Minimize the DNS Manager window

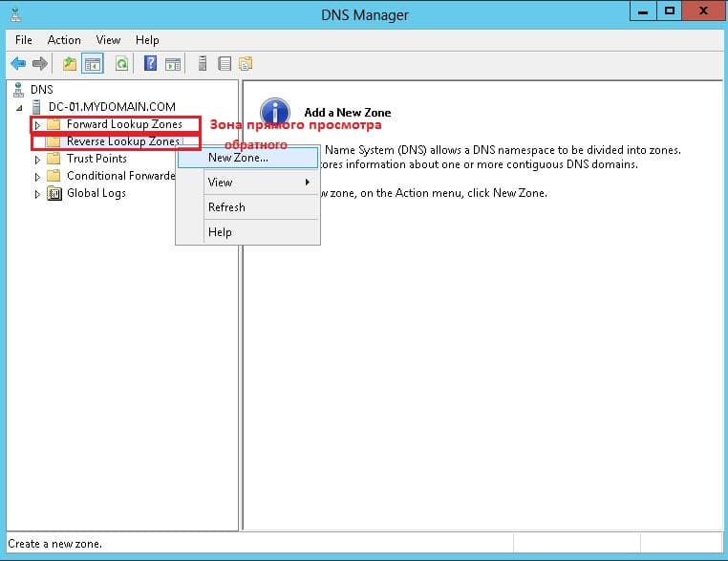643,11
